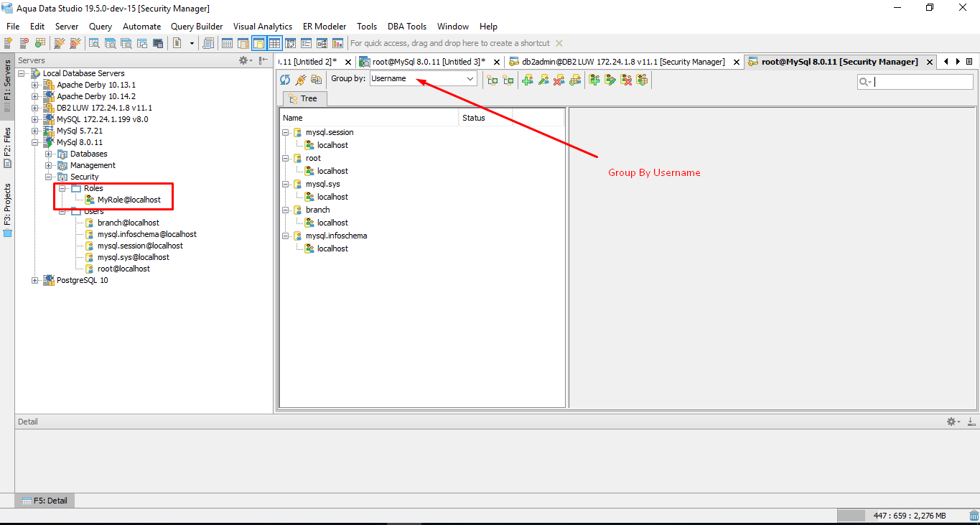
Task: Toggle the highlighted grid layout button
Action: coord(274,43)
